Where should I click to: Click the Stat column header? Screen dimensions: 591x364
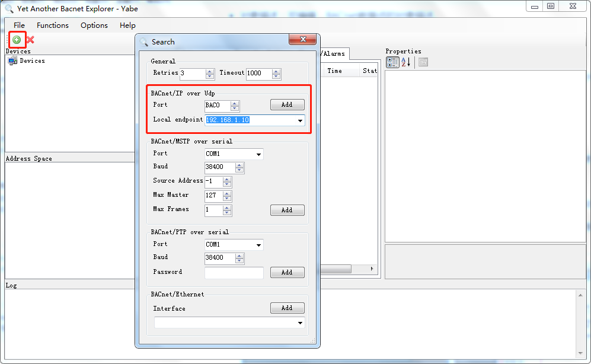tap(369, 71)
